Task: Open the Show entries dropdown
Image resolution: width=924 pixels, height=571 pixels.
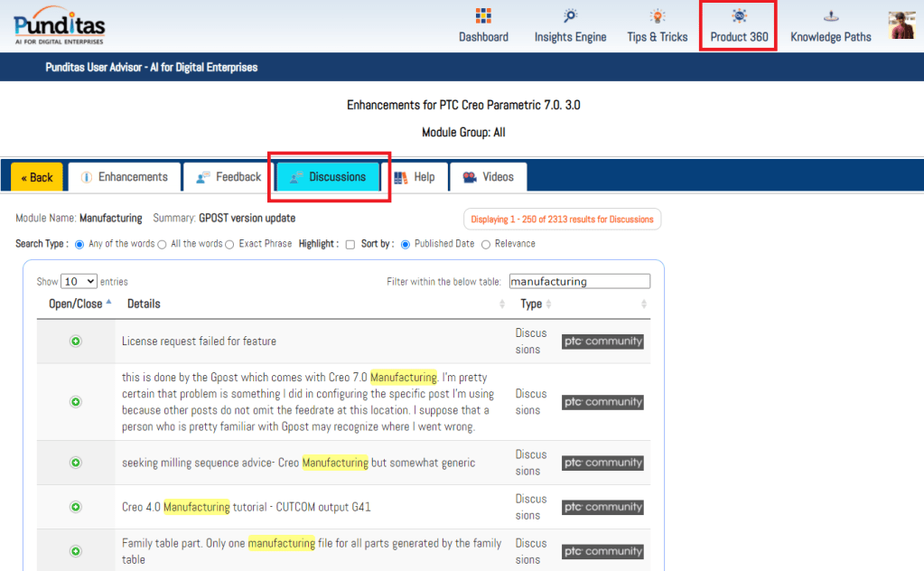Action: click(x=79, y=282)
